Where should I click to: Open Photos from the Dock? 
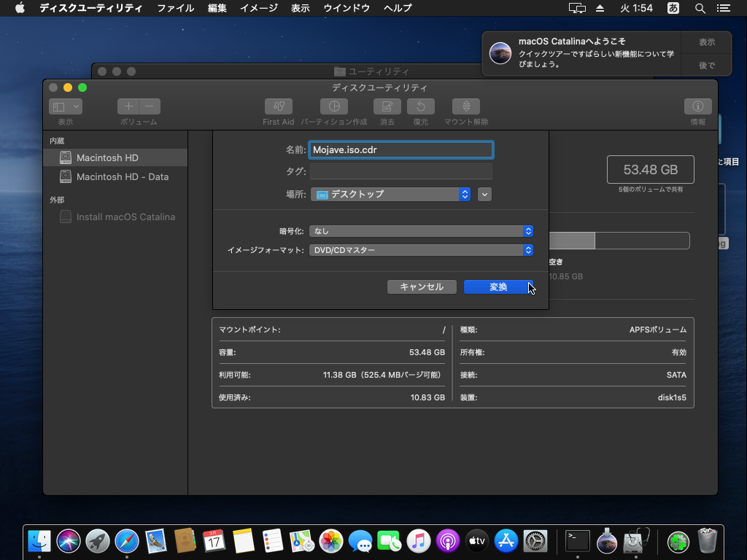click(331, 541)
